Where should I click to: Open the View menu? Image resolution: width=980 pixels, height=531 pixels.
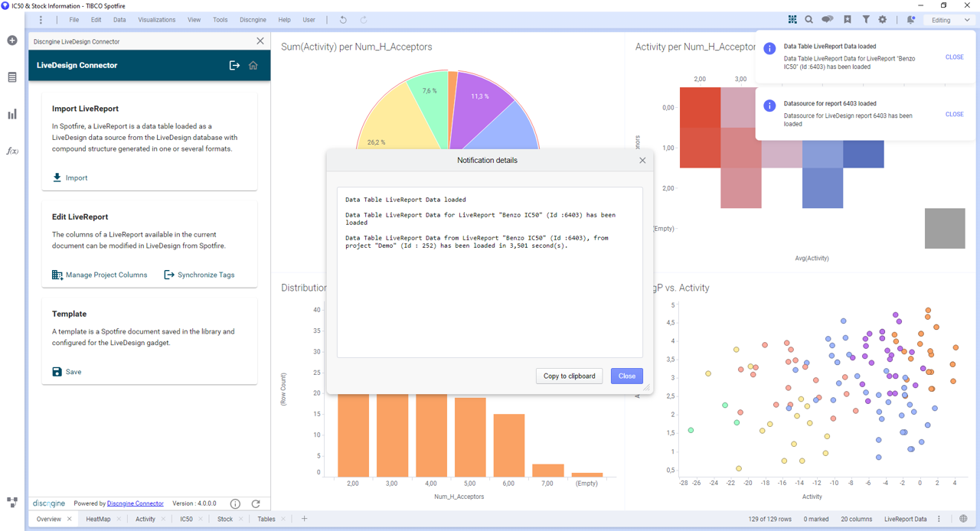194,20
